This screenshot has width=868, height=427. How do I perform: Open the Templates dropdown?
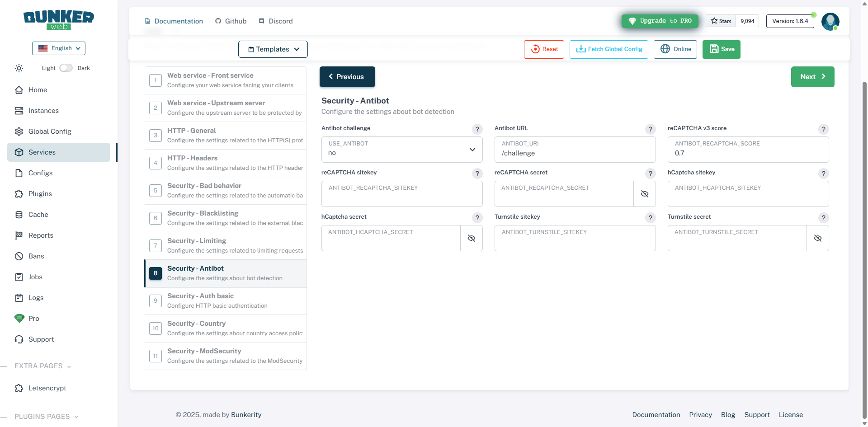tap(273, 49)
